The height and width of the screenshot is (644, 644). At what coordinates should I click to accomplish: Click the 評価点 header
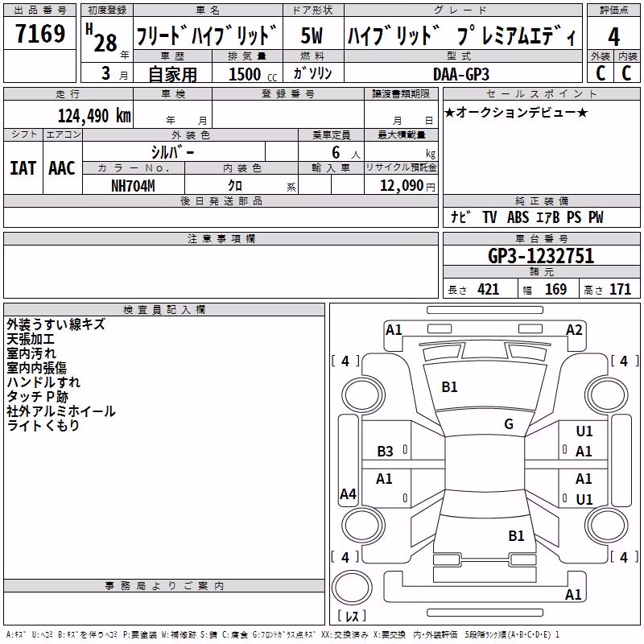[613, 10]
